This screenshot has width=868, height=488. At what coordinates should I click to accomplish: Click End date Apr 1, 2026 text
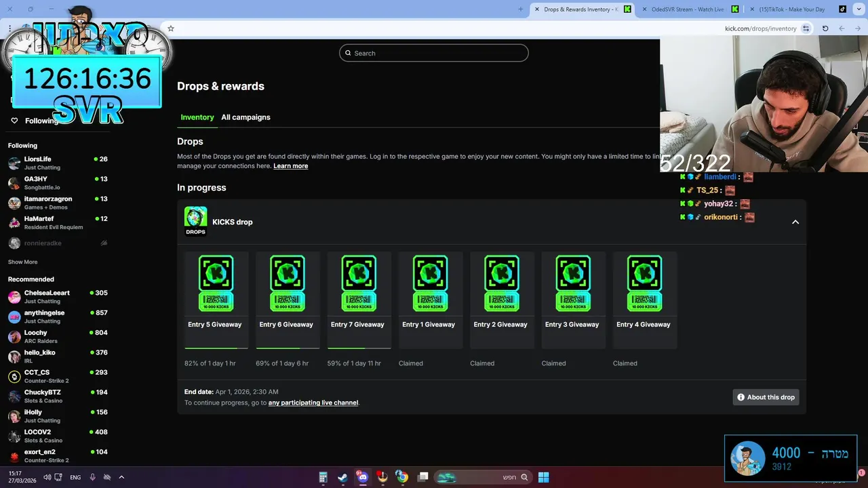click(231, 392)
